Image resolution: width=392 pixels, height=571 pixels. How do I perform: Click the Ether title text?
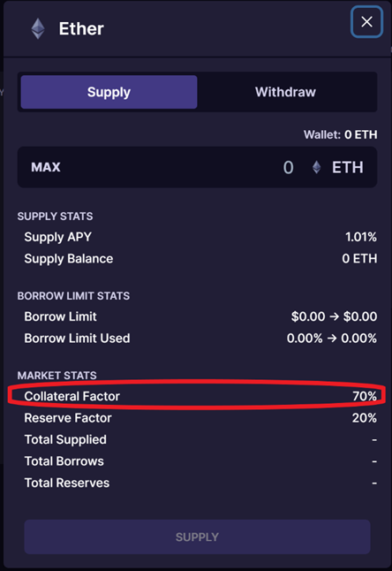(x=81, y=29)
